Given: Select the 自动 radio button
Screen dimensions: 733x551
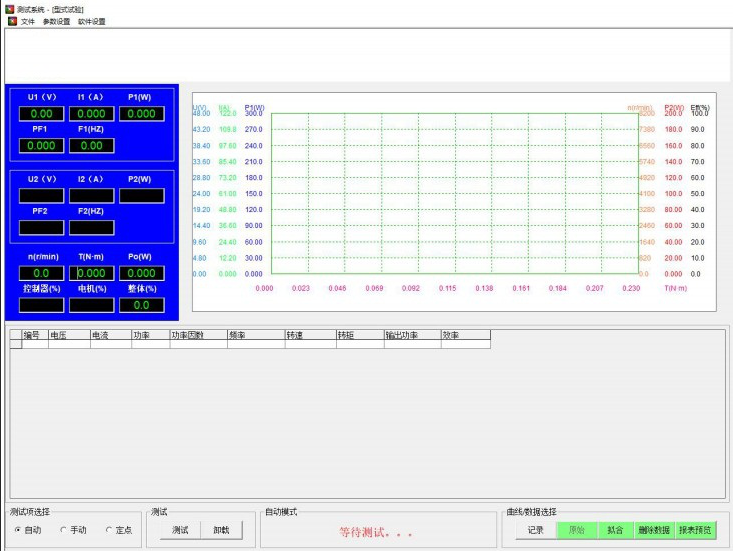Looking at the screenshot, I should coord(18,530).
